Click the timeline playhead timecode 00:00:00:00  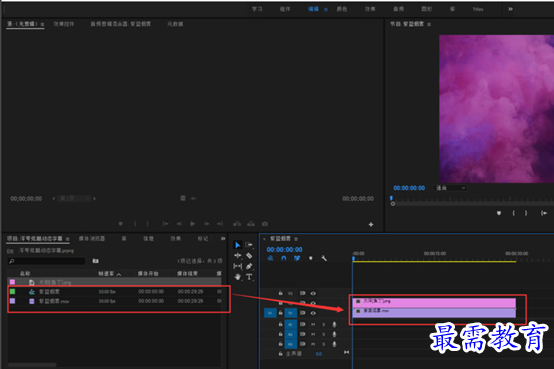coord(284,250)
